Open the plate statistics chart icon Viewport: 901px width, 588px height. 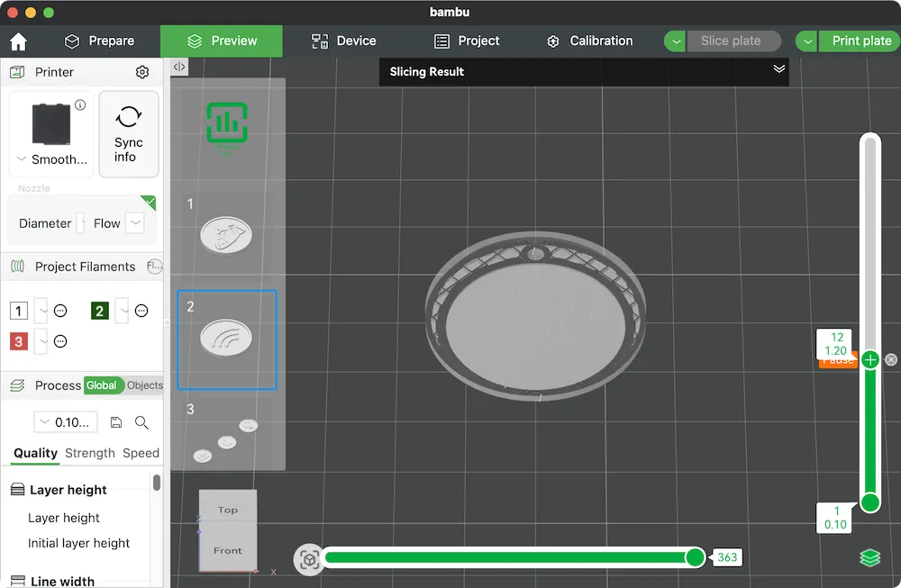(x=227, y=122)
